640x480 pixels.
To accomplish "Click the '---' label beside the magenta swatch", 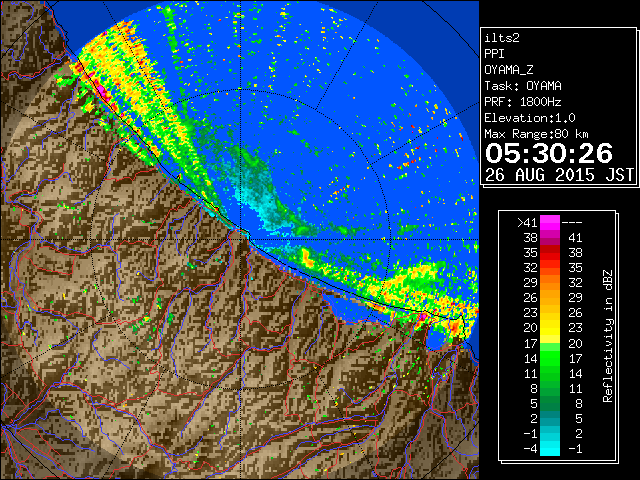I will click(572, 223).
